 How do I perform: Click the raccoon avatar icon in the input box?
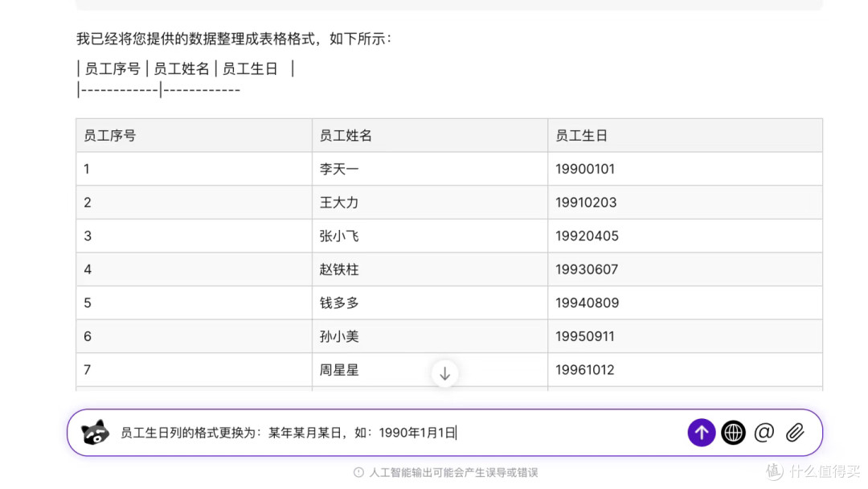pyautogui.click(x=95, y=433)
